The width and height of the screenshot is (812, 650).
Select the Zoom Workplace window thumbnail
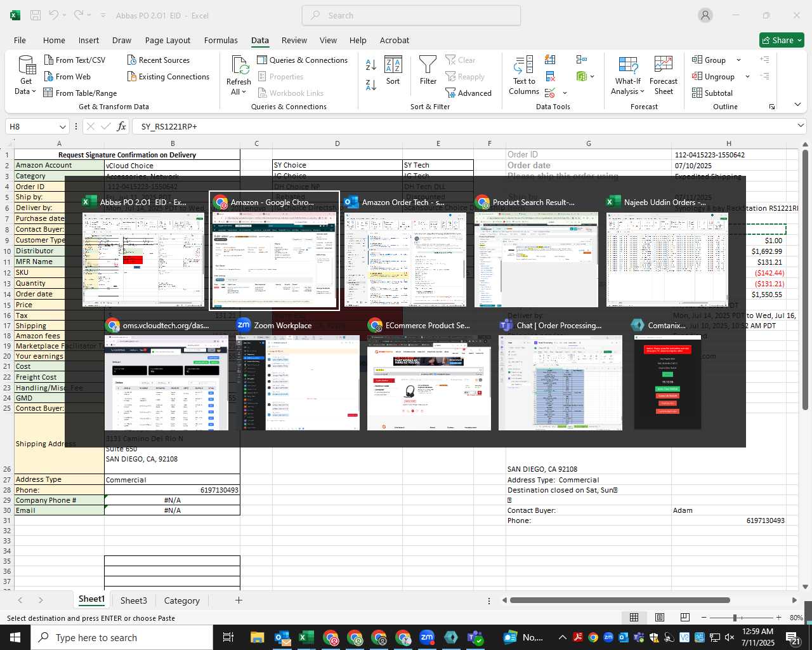point(298,375)
